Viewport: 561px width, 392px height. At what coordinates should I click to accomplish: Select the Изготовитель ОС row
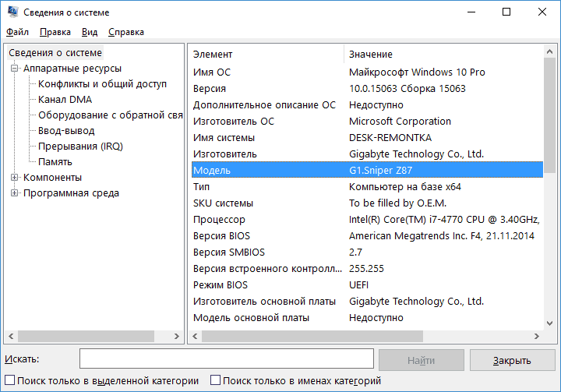pyautogui.click(x=367, y=121)
